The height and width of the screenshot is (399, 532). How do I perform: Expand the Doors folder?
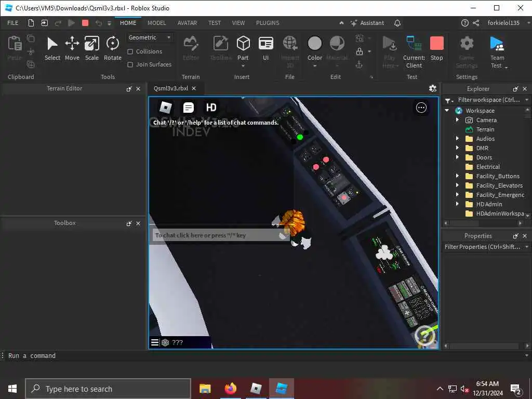pyautogui.click(x=457, y=157)
